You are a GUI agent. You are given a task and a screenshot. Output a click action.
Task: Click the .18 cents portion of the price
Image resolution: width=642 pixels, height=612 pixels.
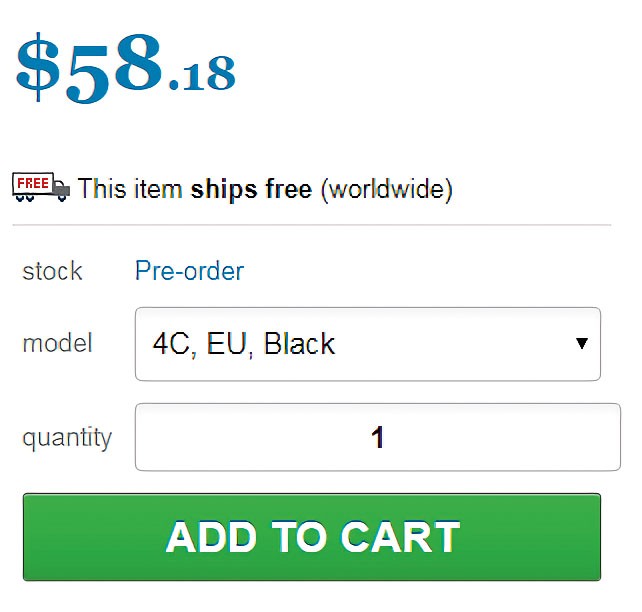point(202,75)
